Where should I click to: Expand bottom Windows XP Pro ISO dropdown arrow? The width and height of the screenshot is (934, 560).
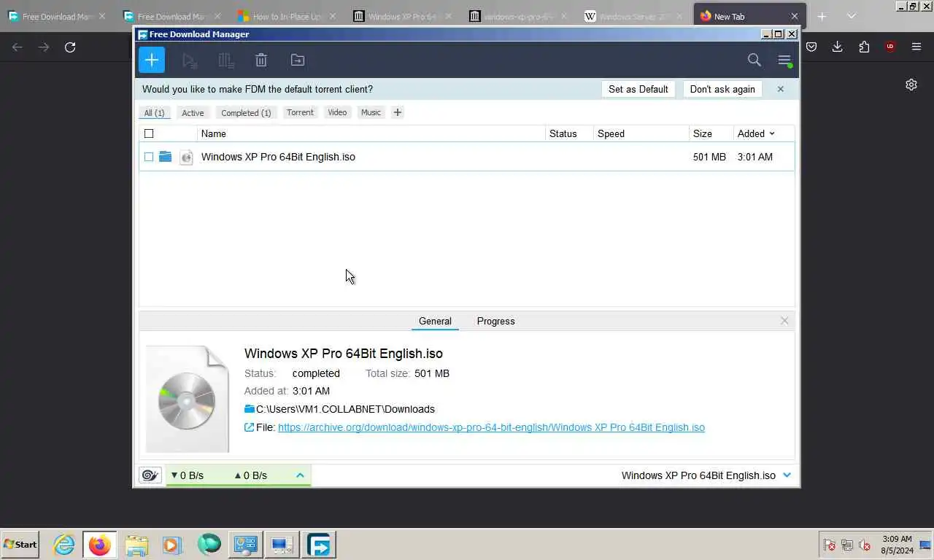point(787,475)
